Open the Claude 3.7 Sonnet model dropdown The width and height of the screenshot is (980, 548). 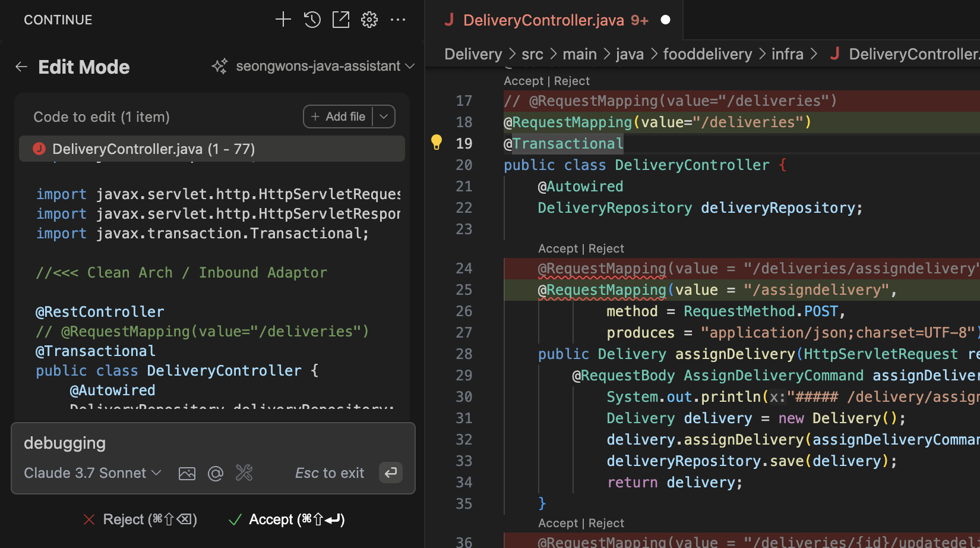click(93, 473)
